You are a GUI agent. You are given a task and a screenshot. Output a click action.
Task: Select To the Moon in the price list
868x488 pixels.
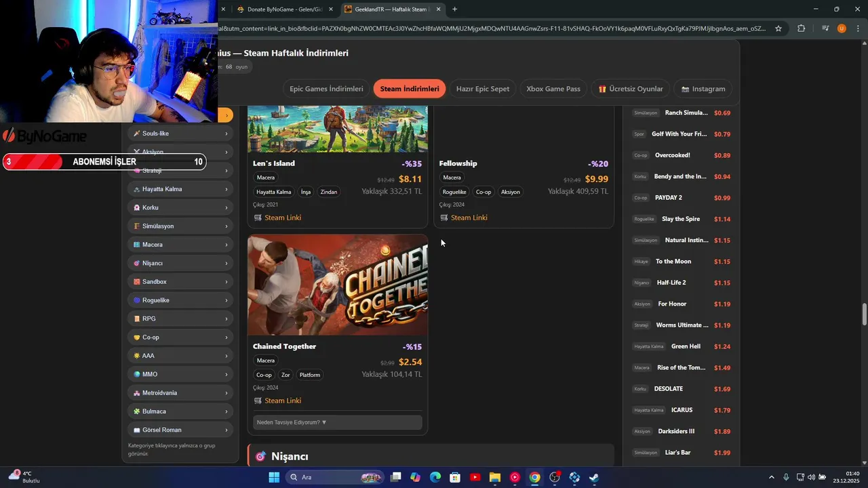(673, 262)
